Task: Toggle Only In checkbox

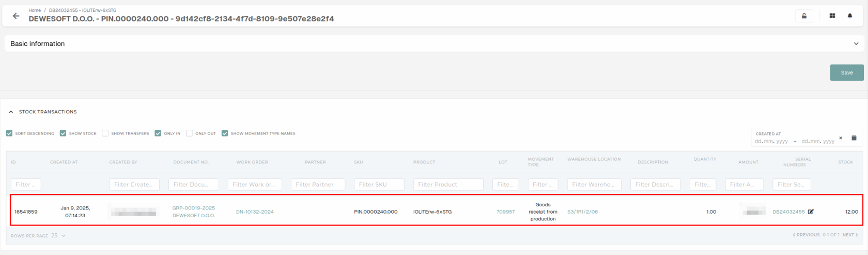Action: (158, 133)
